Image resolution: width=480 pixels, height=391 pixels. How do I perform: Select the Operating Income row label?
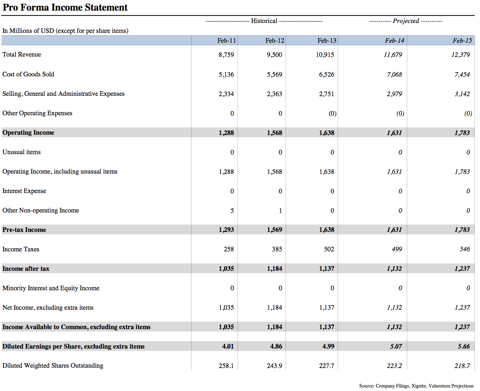(x=28, y=132)
